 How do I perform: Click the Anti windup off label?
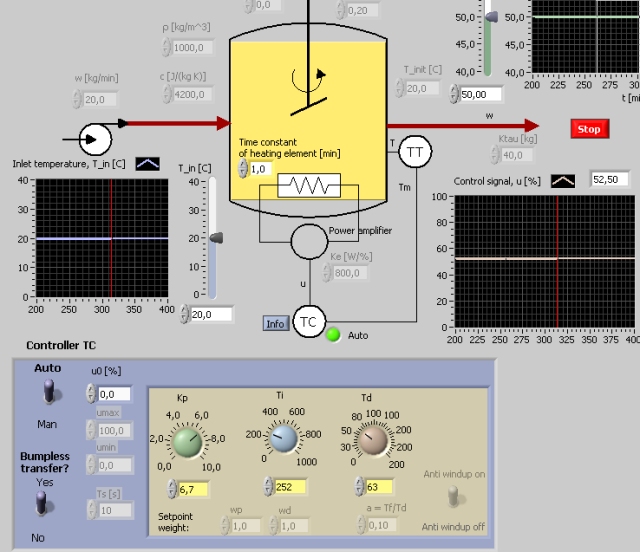pyautogui.click(x=453, y=527)
